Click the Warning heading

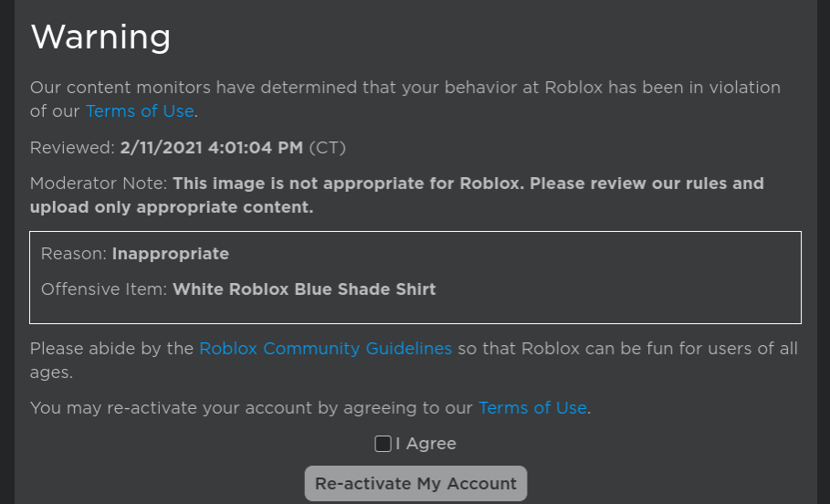click(x=100, y=37)
